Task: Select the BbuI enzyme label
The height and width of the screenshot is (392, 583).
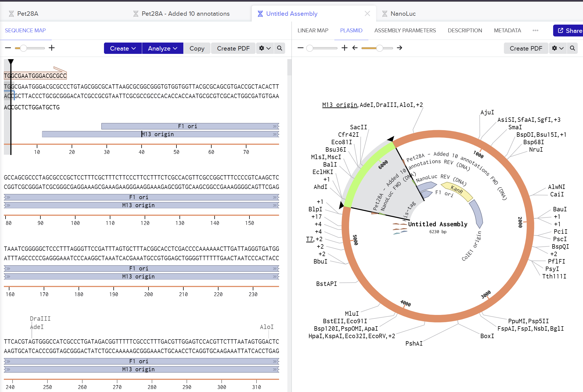Action: (321, 262)
